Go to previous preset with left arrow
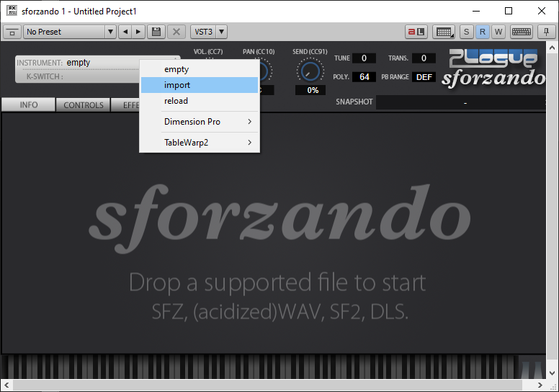 coord(125,32)
